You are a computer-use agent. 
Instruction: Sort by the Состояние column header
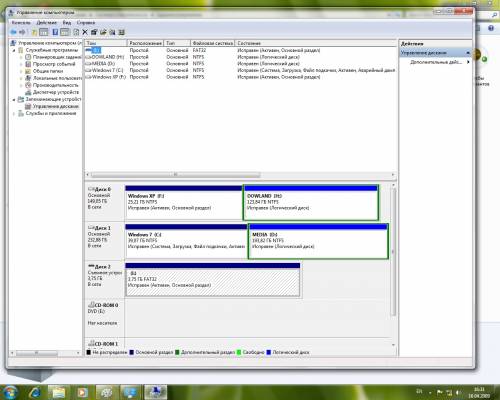316,43
